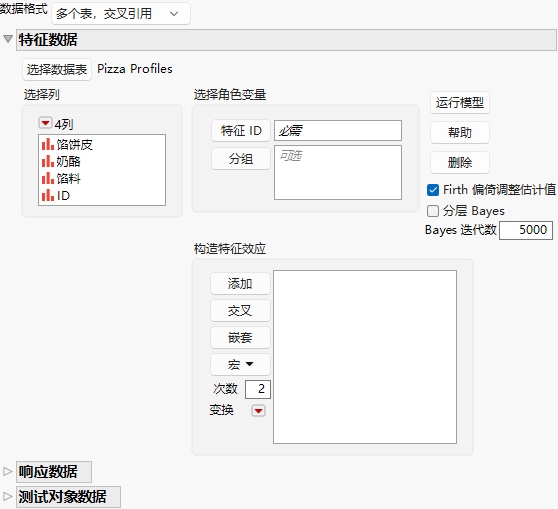Click the 分组 role button
This screenshot has height=509, width=558.
(x=241, y=159)
